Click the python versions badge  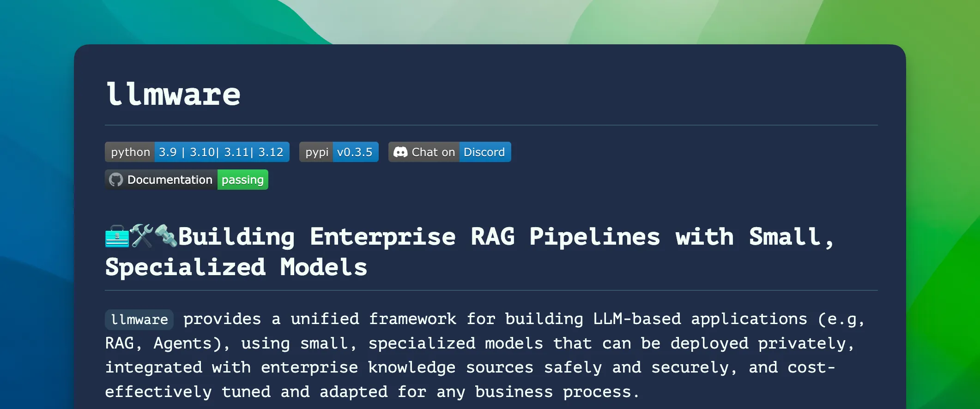coord(197,152)
